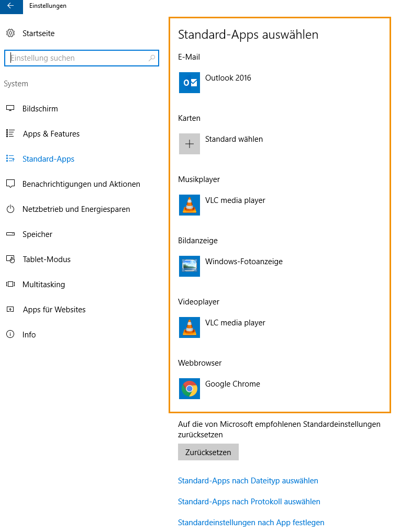Click the search magnifier icon
The image size is (400, 532).
152,58
